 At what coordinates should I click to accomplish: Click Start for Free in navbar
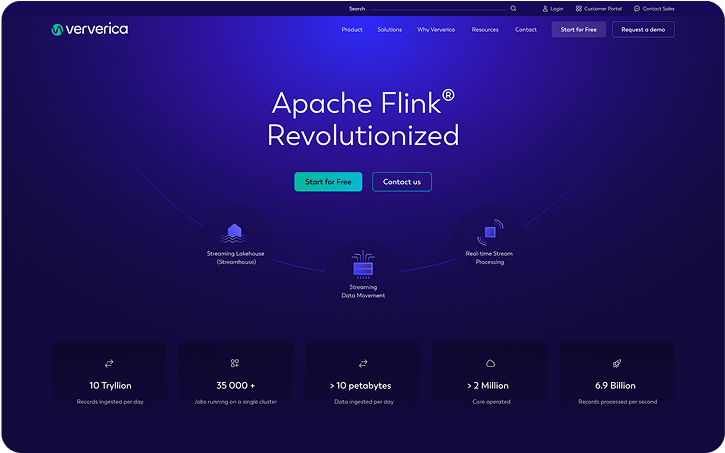tap(579, 30)
